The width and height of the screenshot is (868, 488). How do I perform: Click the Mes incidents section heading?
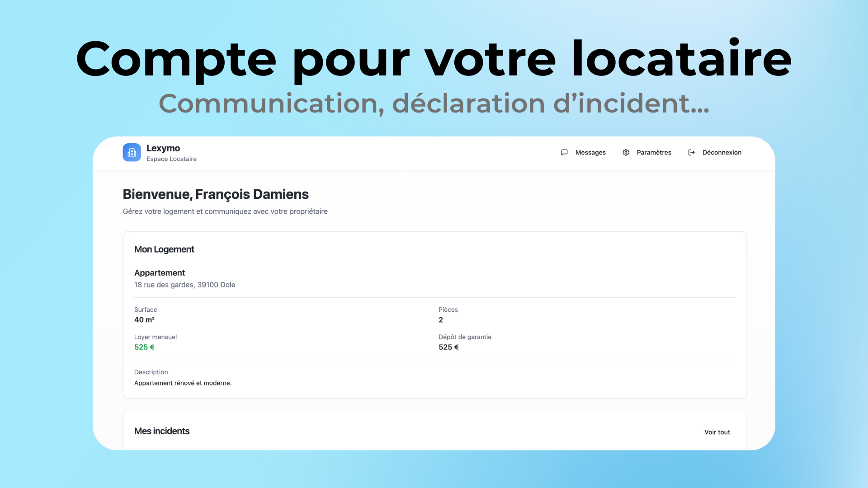tap(162, 432)
